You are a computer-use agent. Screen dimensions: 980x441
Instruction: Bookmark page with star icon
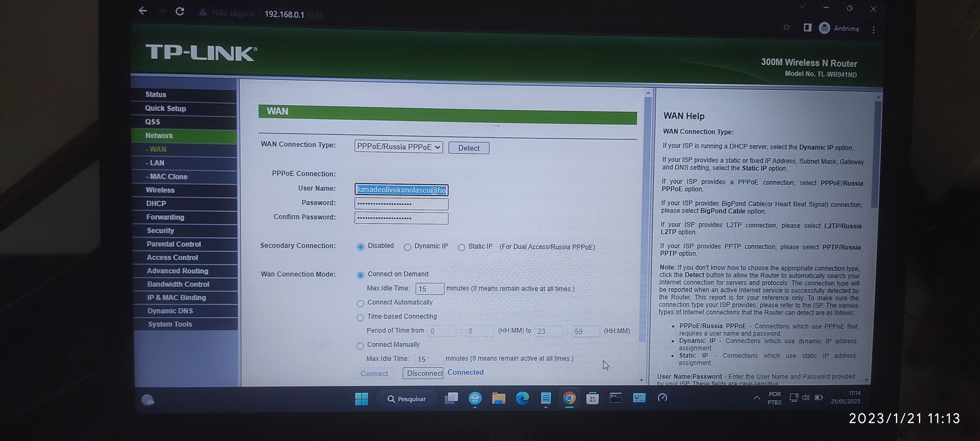coord(786,27)
